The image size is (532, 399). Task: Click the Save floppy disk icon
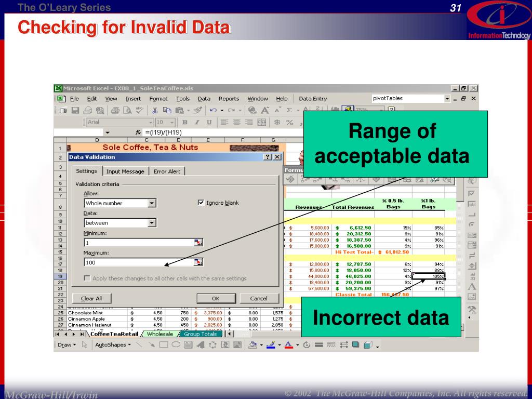[75, 110]
